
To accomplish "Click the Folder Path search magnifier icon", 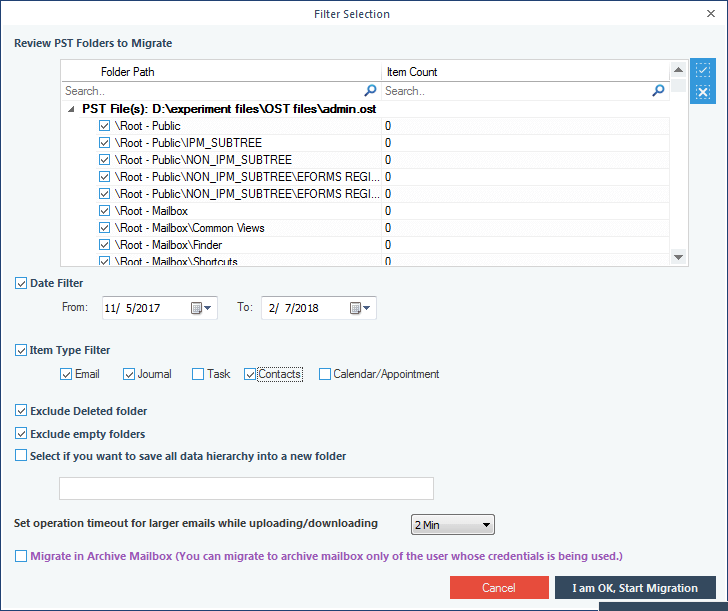I will pos(370,91).
